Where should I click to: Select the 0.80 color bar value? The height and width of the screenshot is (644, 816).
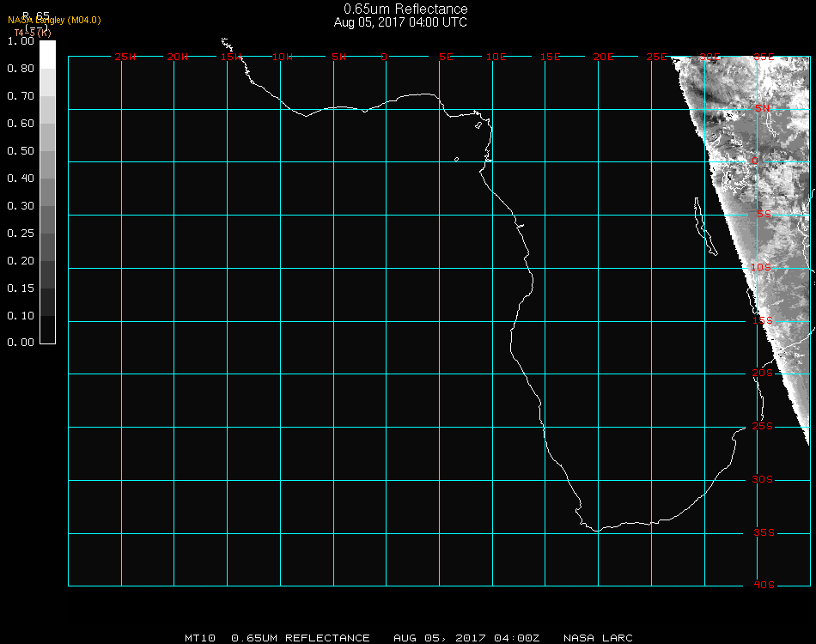pos(21,69)
